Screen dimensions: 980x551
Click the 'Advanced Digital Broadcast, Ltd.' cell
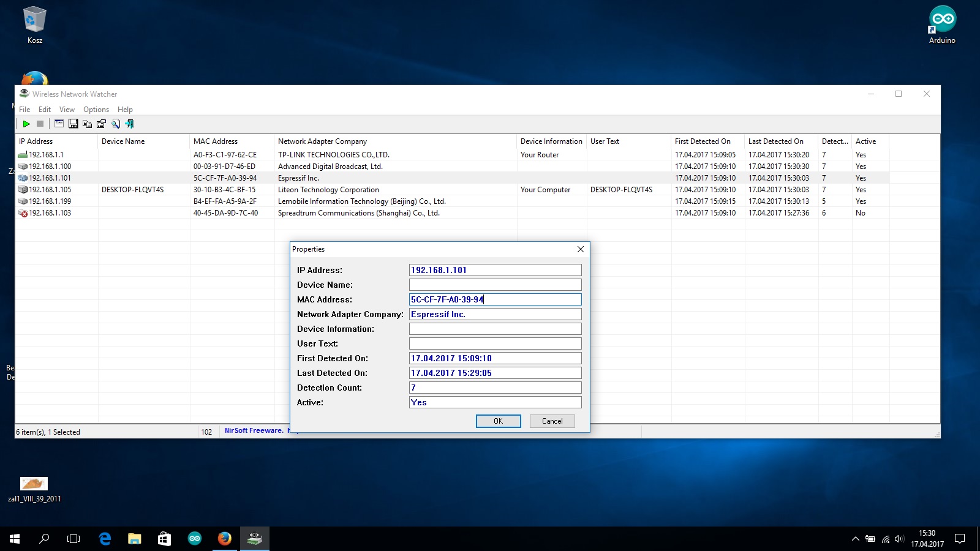pyautogui.click(x=330, y=167)
